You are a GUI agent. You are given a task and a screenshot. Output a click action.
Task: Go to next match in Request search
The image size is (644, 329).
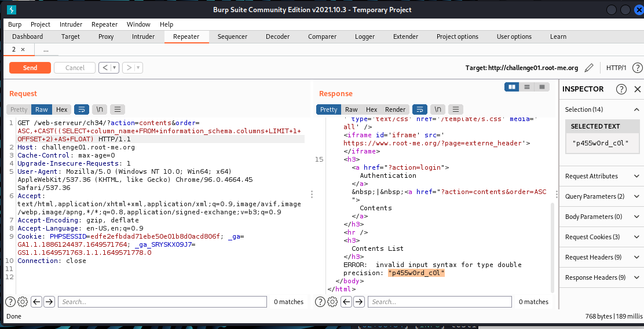[49, 302]
